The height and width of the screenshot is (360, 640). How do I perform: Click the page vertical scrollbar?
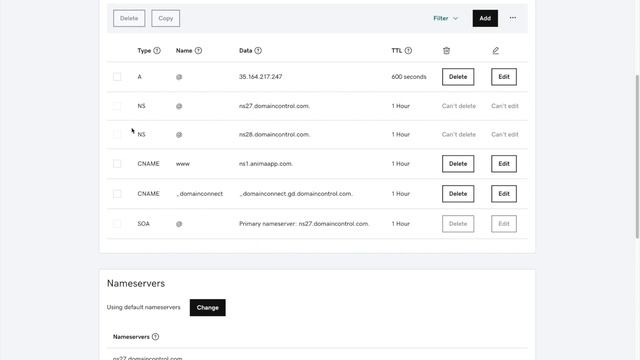click(637, 156)
